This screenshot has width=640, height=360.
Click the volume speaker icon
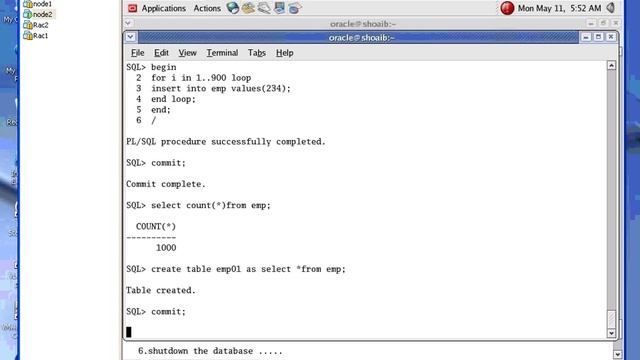click(x=611, y=8)
